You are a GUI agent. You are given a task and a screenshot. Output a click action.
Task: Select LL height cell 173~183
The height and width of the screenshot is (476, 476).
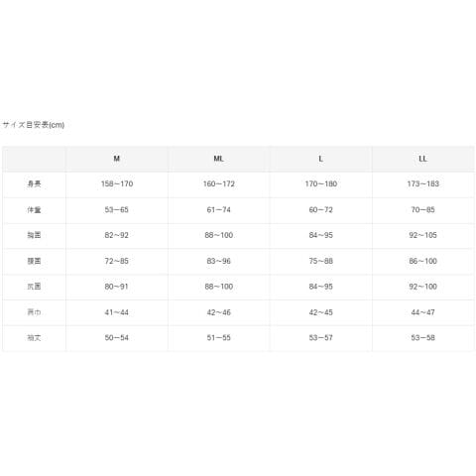pos(423,184)
